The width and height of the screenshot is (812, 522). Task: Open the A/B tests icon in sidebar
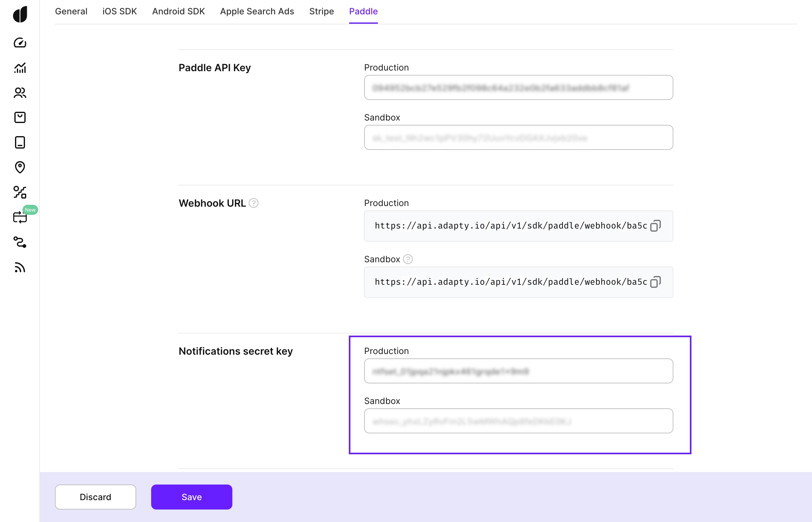click(20, 192)
